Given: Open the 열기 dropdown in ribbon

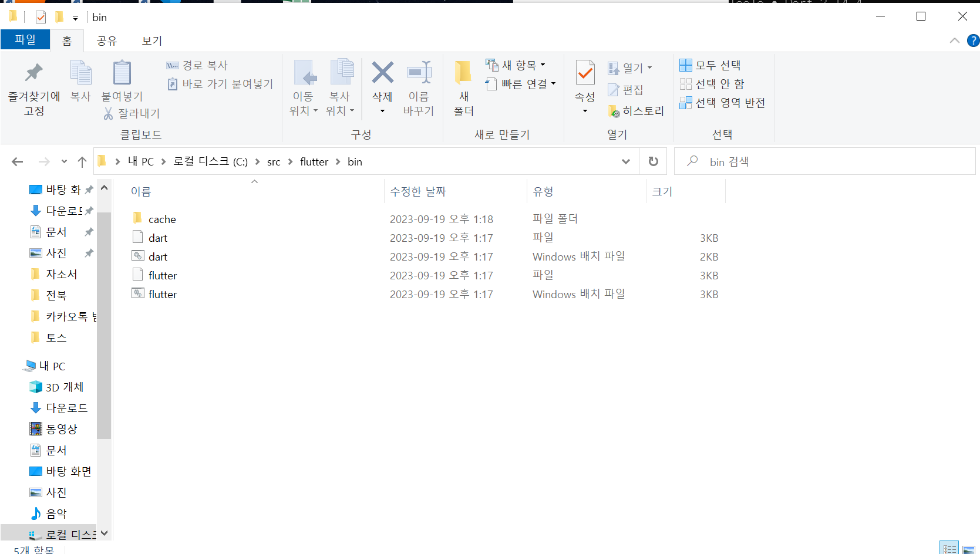Looking at the screenshot, I should (630, 68).
